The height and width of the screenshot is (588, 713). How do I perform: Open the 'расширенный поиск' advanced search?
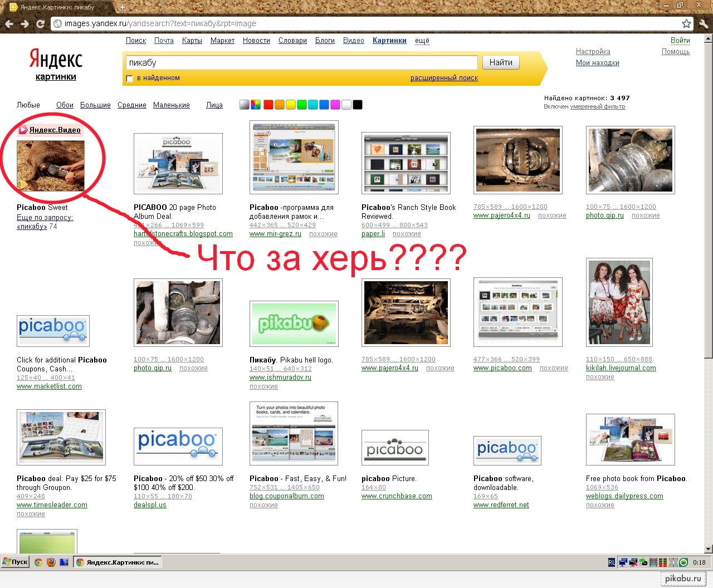pos(444,78)
